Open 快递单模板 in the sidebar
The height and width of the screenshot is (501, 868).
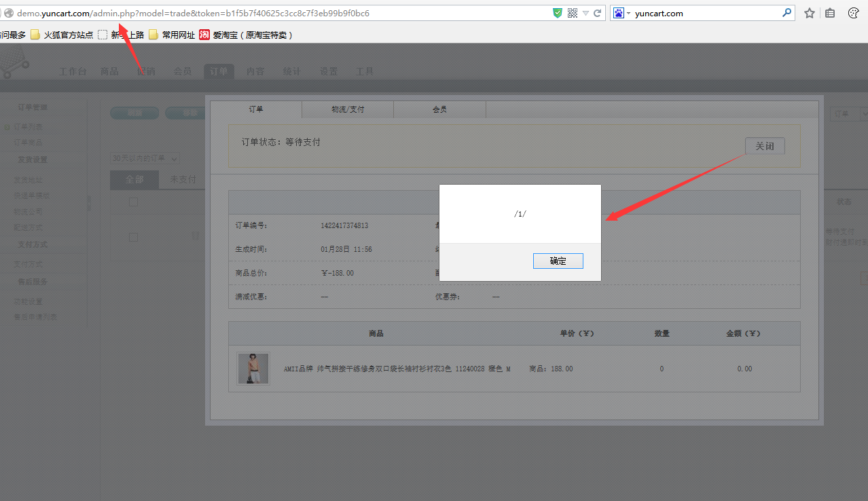tap(32, 196)
